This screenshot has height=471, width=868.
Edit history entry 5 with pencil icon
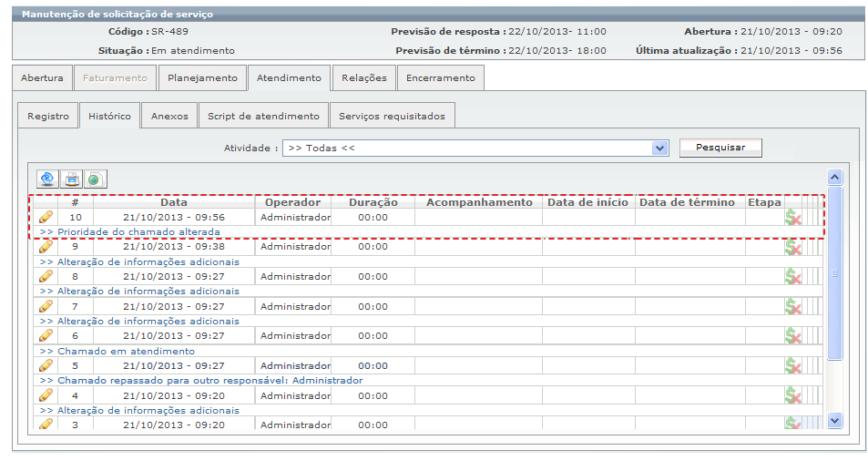46,365
